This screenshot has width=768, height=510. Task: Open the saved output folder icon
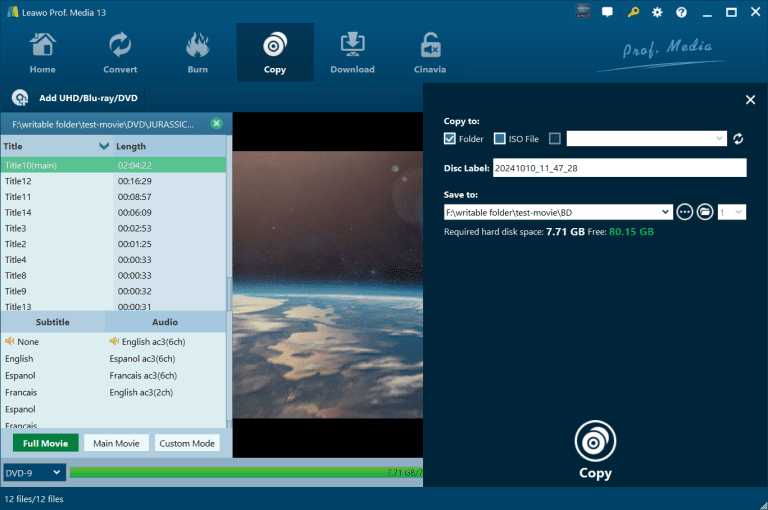tap(704, 212)
